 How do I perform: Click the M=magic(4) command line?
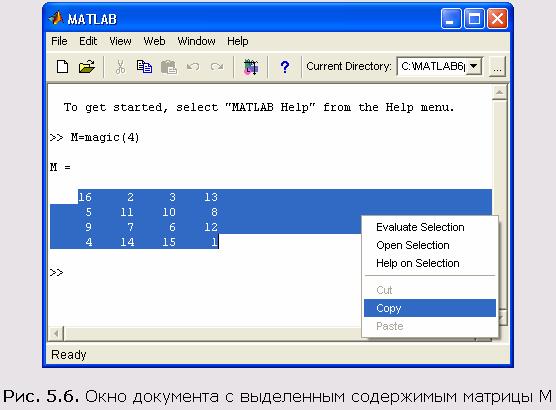point(95,137)
